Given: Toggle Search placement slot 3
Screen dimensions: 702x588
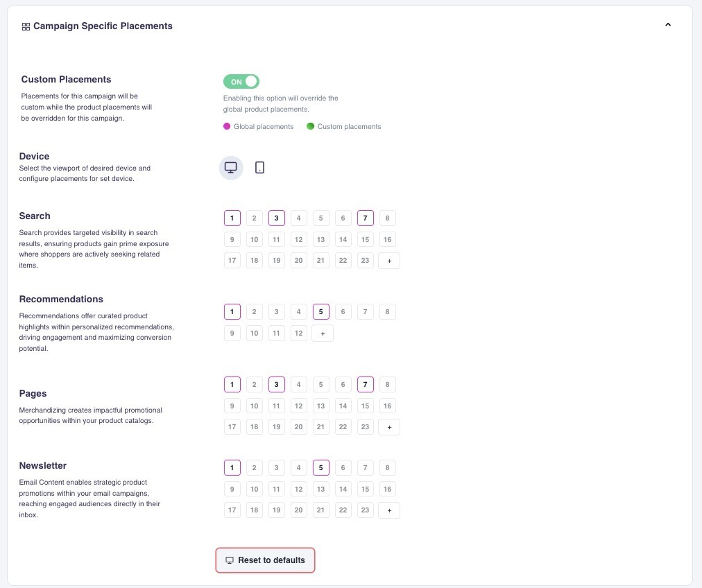Looking at the screenshot, I should click(277, 218).
